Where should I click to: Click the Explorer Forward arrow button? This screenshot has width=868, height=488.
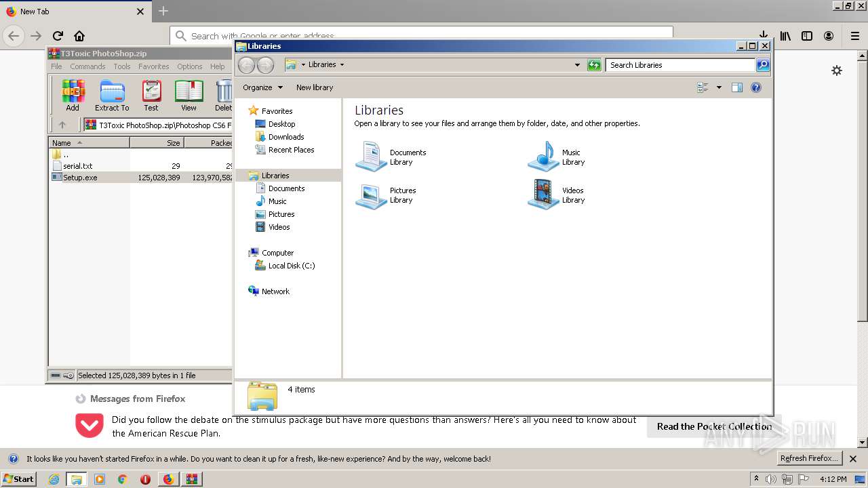pyautogui.click(x=266, y=65)
